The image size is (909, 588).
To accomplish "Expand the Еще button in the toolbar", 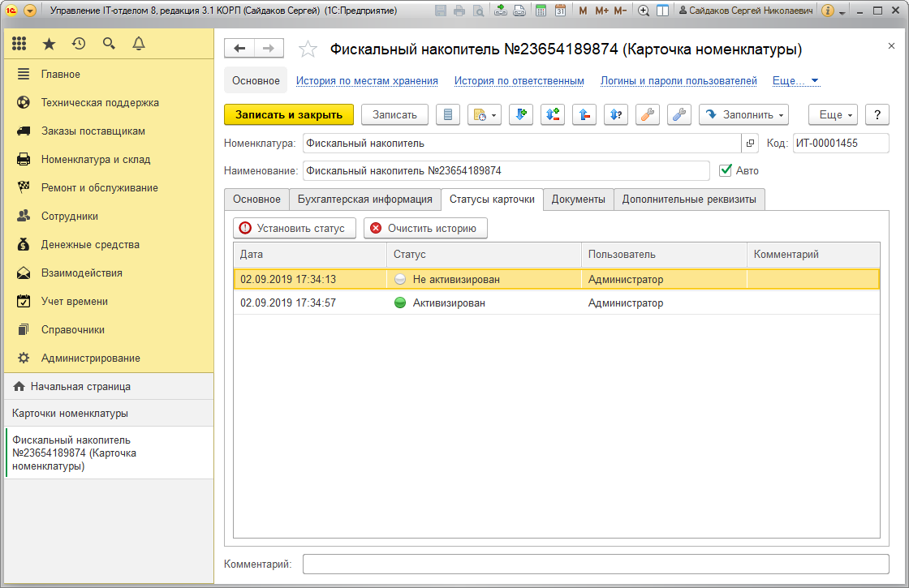I will (x=834, y=114).
